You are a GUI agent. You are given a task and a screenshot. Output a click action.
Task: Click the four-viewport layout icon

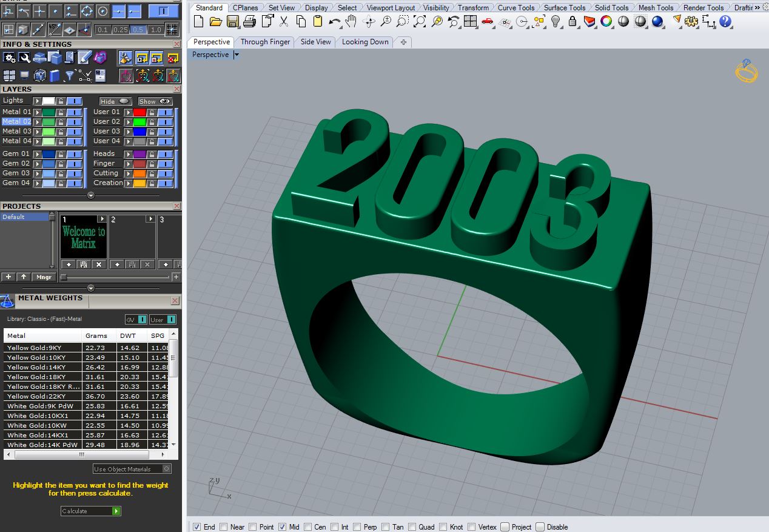click(x=470, y=22)
